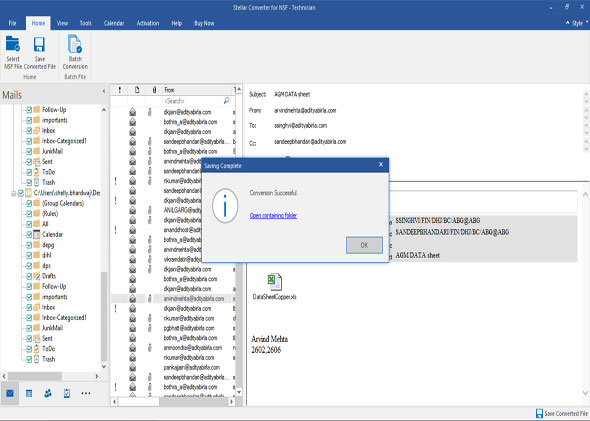
Task: Click the folder tree vertical scrollbar thumb
Action: point(103,316)
